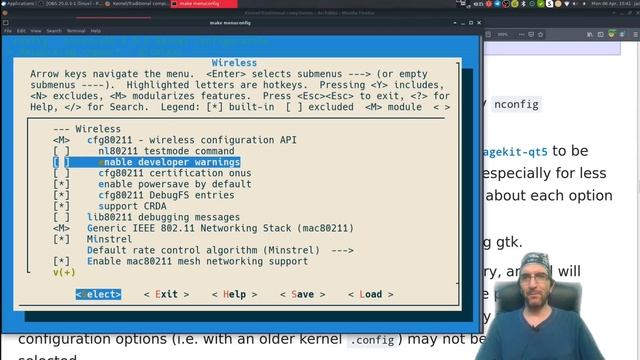Click the Wi-Fi network tray icon
The width and height of the screenshot is (640, 360).
coord(567,4)
